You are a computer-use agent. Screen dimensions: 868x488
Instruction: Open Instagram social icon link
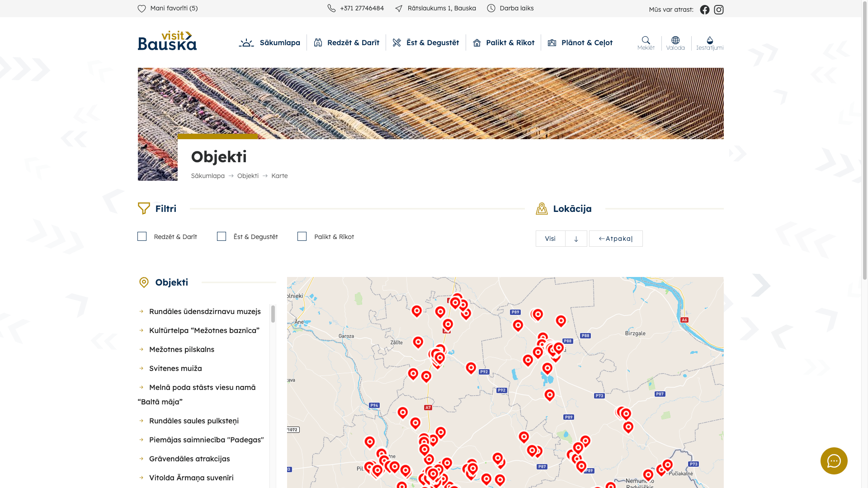pos(718,9)
